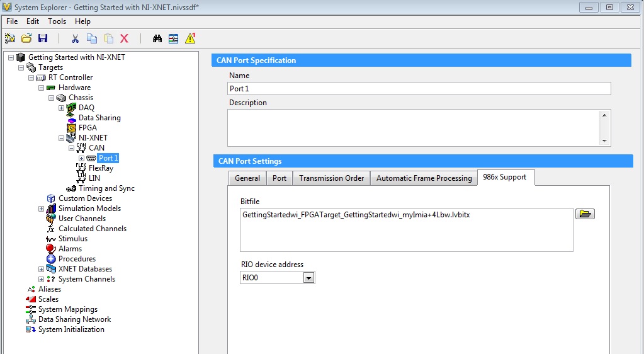Select Data Sharing Network tree item
Image resolution: width=644 pixels, height=354 pixels.
pos(74,319)
